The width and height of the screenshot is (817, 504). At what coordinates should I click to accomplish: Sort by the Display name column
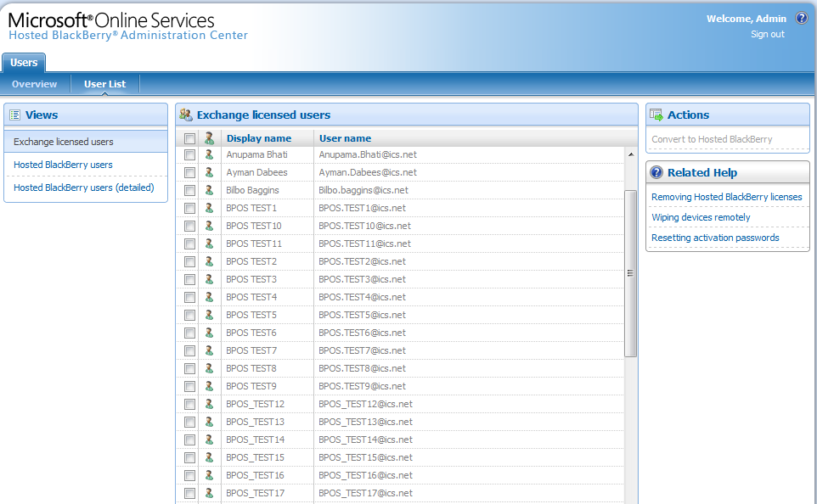tap(258, 138)
